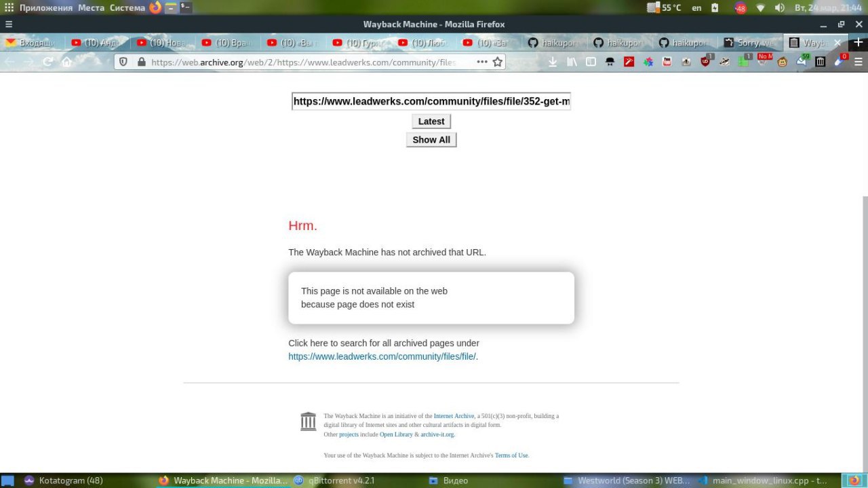Switch to the Sorry tab
Screen dimensions: 868x488
tap(751, 42)
